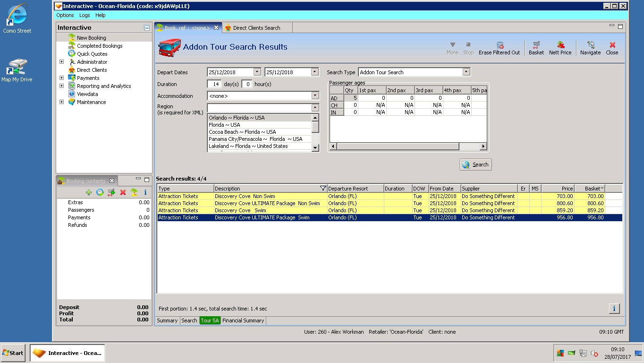Open the Accommodation dropdown

(315, 96)
